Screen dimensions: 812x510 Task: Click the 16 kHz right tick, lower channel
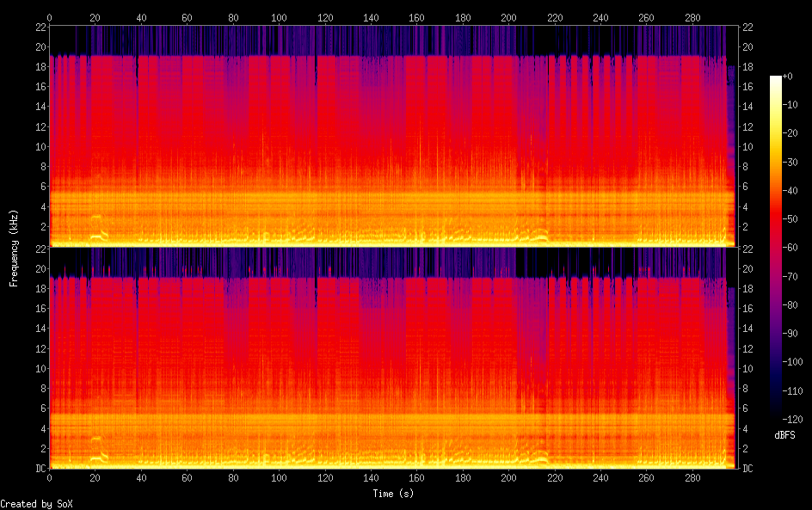coord(748,308)
